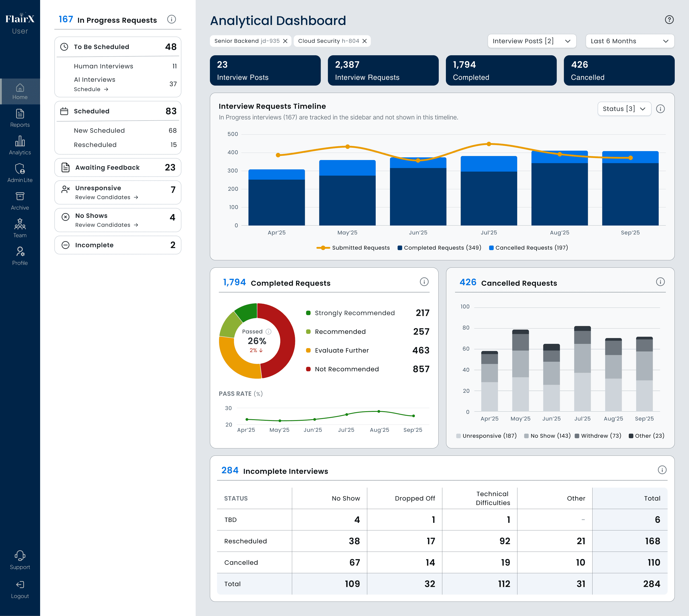Select the Home menu item
The height and width of the screenshot is (616, 689).
tap(20, 91)
